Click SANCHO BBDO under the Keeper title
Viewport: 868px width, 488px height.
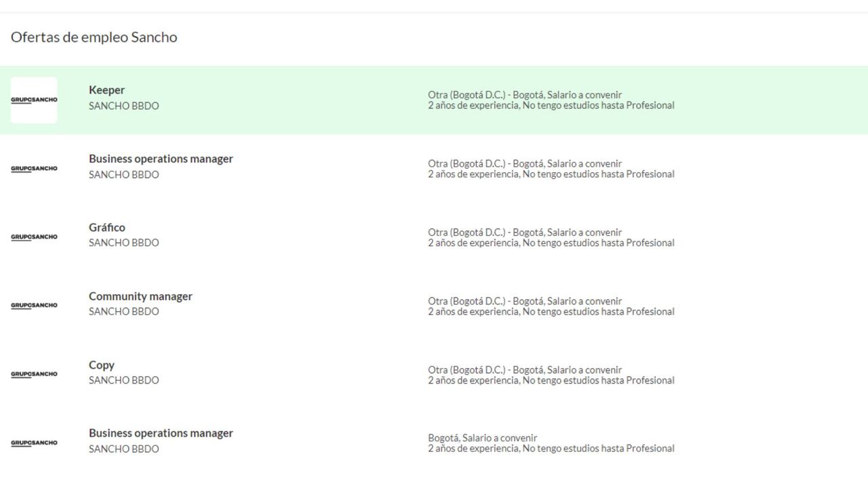(x=123, y=106)
